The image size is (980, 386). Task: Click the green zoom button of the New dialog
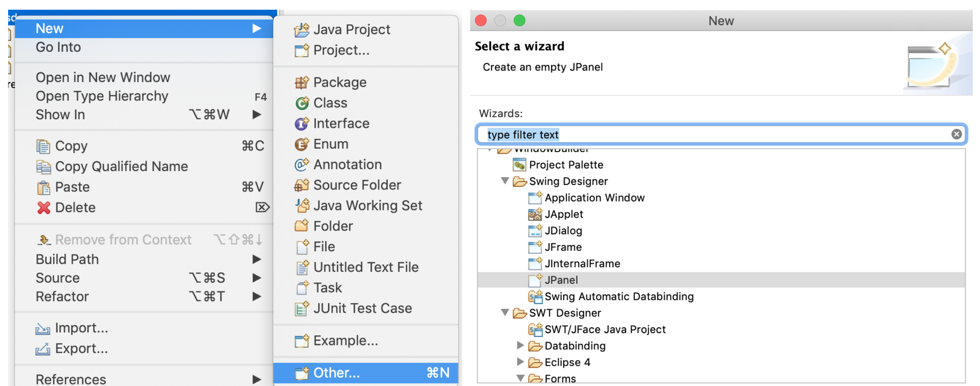point(520,20)
